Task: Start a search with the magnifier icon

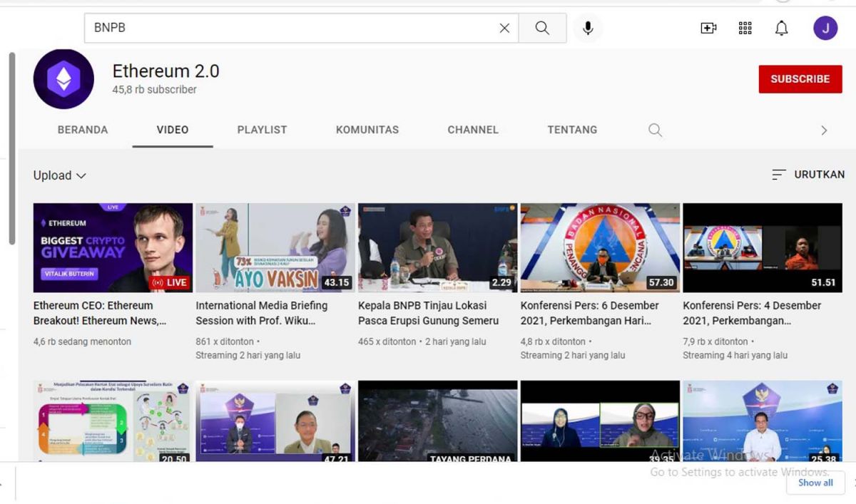Action: click(543, 28)
